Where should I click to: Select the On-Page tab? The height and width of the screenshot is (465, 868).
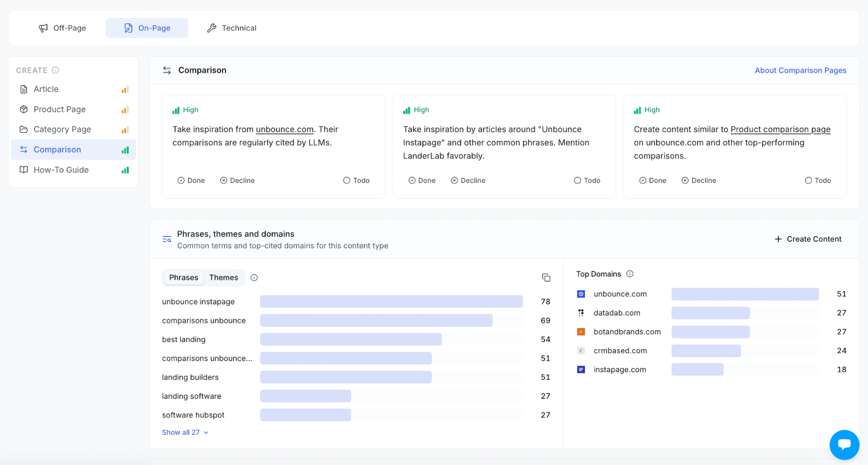[x=147, y=28]
